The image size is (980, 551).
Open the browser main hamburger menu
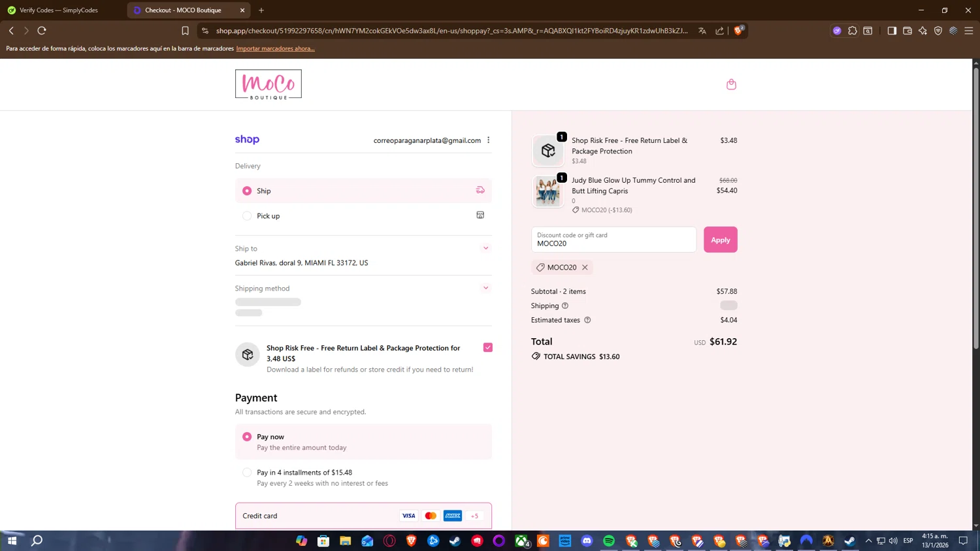pyautogui.click(x=969, y=31)
